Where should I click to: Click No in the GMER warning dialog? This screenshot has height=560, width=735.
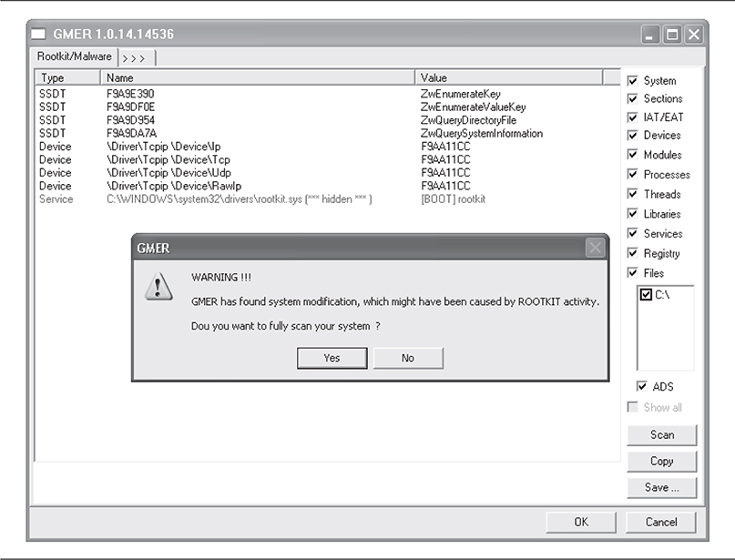(408, 358)
